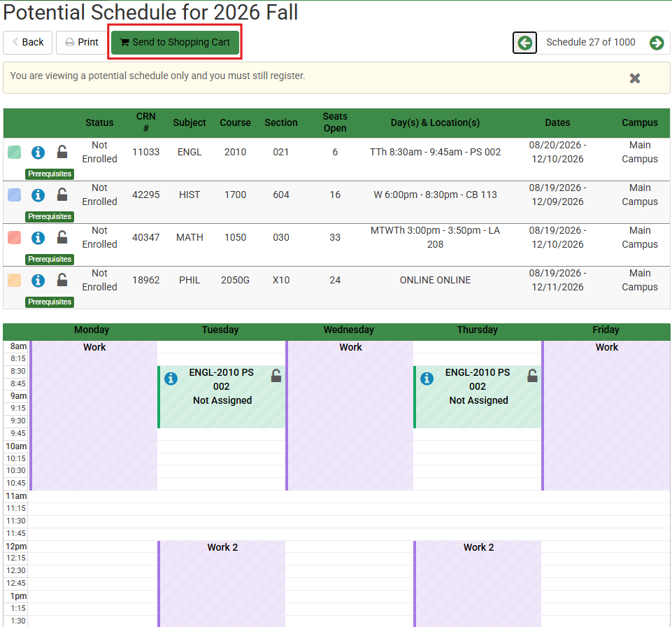Toggle lock for HIST 1700 row
This screenshot has height=627, width=672.
62,195
